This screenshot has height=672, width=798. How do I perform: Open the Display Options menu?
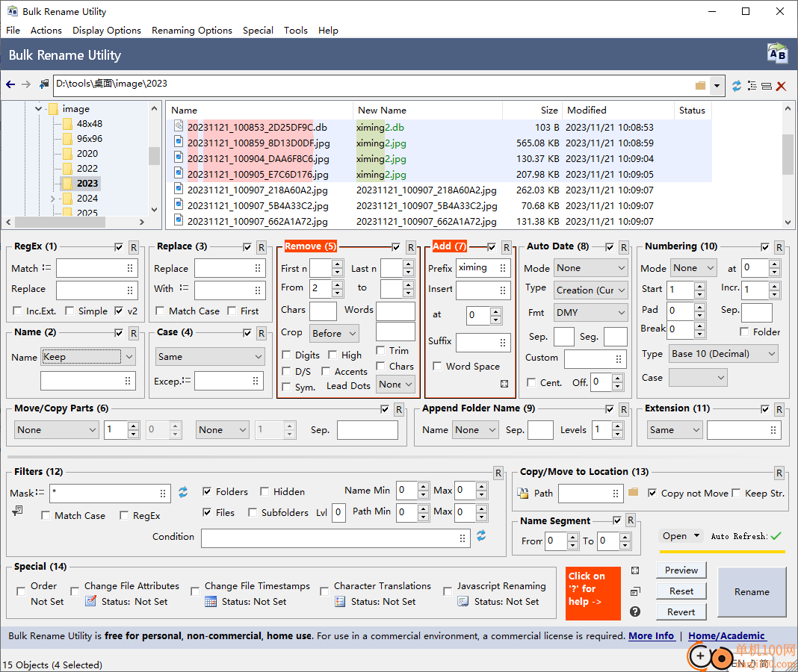[107, 30]
